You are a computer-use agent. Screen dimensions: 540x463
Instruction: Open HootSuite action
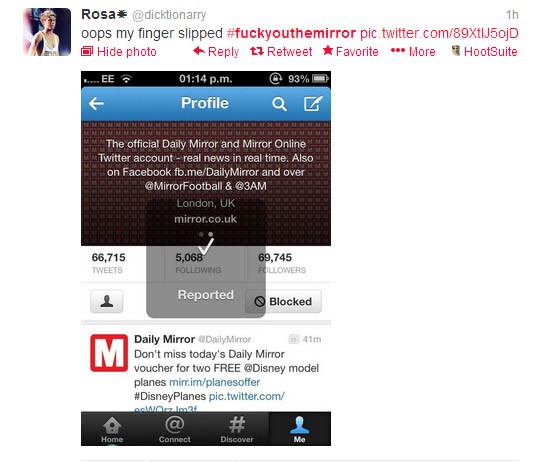[x=484, y=52]
